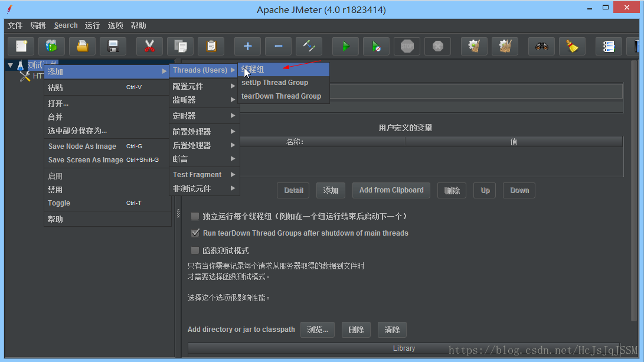
Task: Expand Test Fragment submenu
Action: [204, 175]
